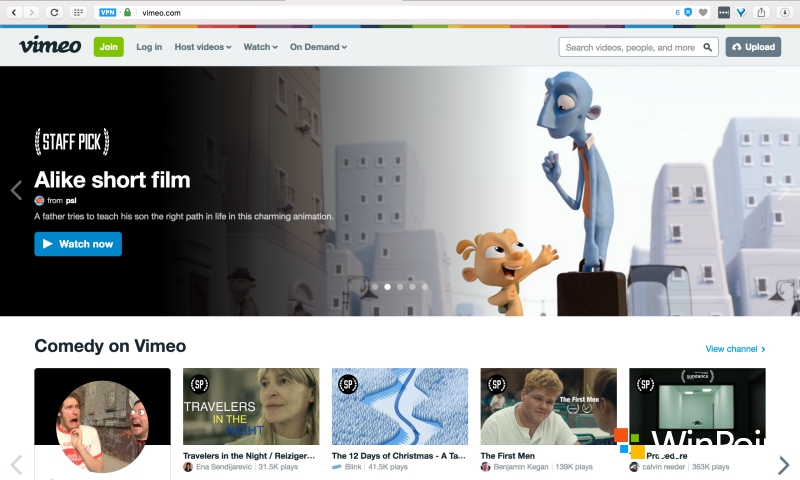This screenshot has width=800, height=480.
Task: Bookmark page with the heart icon
Action: [x=703, y=12]
